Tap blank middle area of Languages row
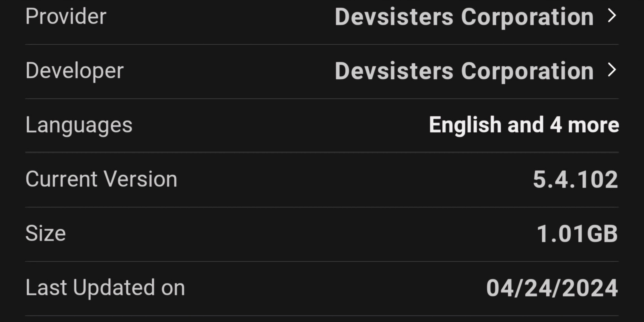Image resolution: width=644 pixels, height=322 pixels. tap(280, 125)
